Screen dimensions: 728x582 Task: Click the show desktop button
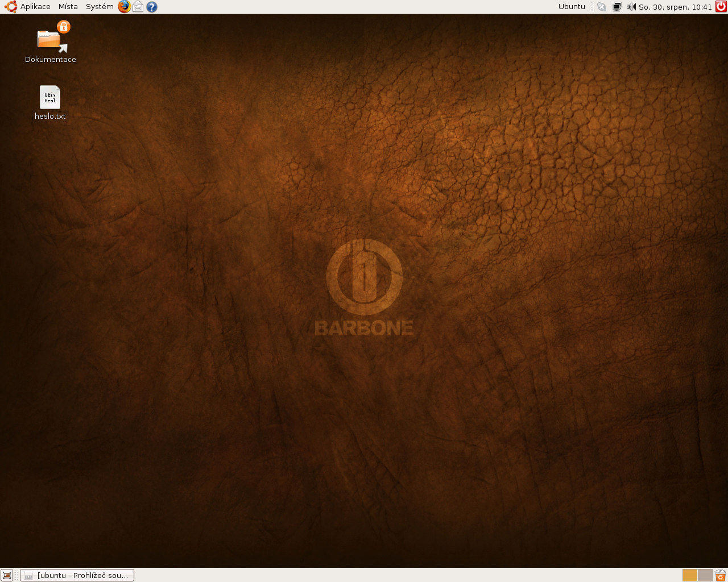pos(7,575)
